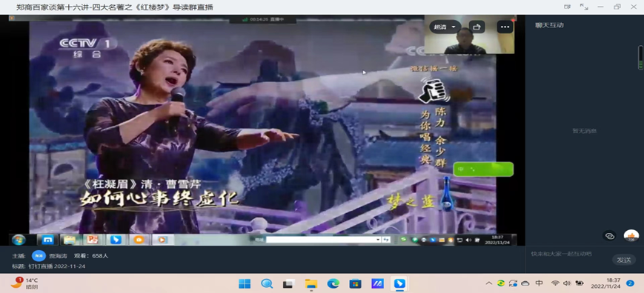Open the taskbar search icon
Viewport: 644px width, 293px height.
click(267, 283)
